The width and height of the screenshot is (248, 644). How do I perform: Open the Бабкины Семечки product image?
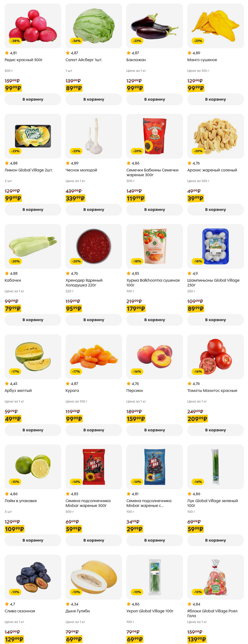(x=154, y=136)
